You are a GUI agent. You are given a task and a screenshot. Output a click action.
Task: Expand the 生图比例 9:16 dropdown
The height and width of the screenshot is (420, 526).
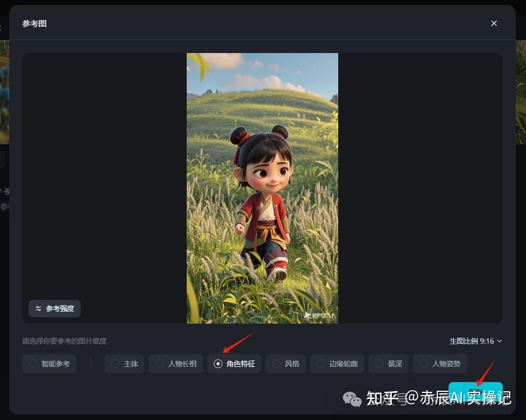476,341
